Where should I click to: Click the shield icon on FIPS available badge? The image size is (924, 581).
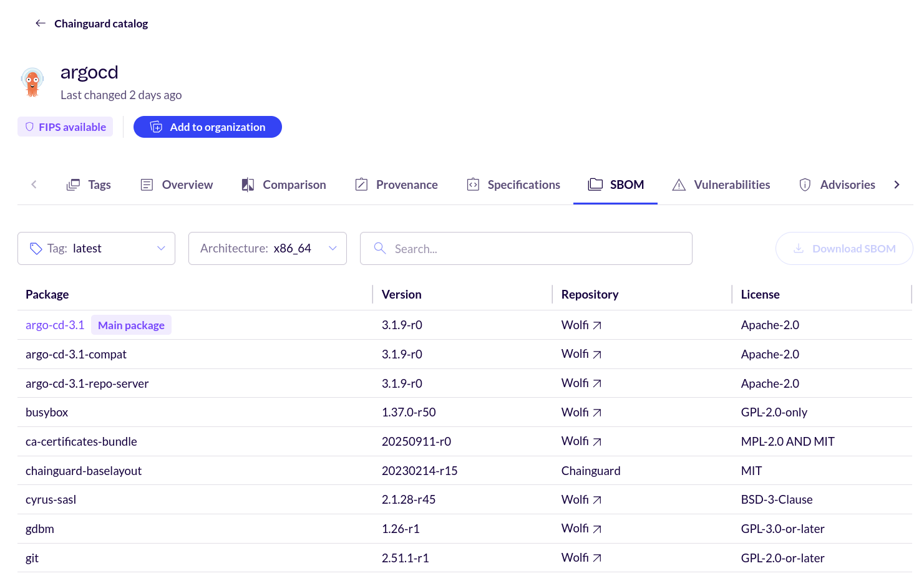(x=29, y=127)
